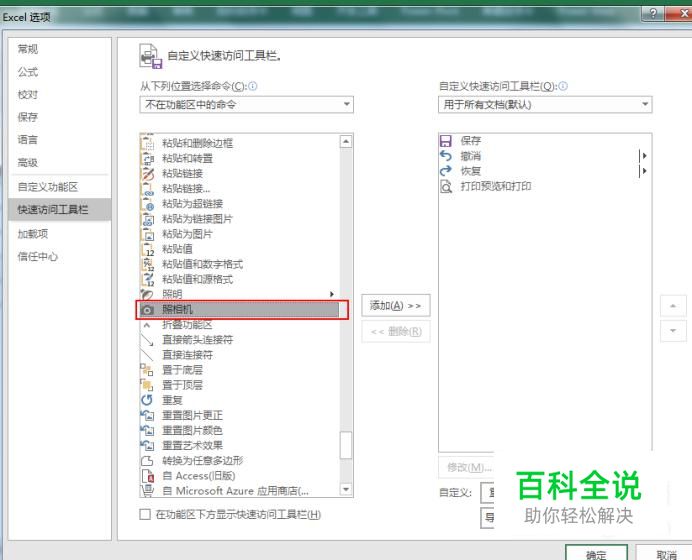Select the 重复 redo-circle icon
Viewport: 692px width, 560px height.
[147, 400]
